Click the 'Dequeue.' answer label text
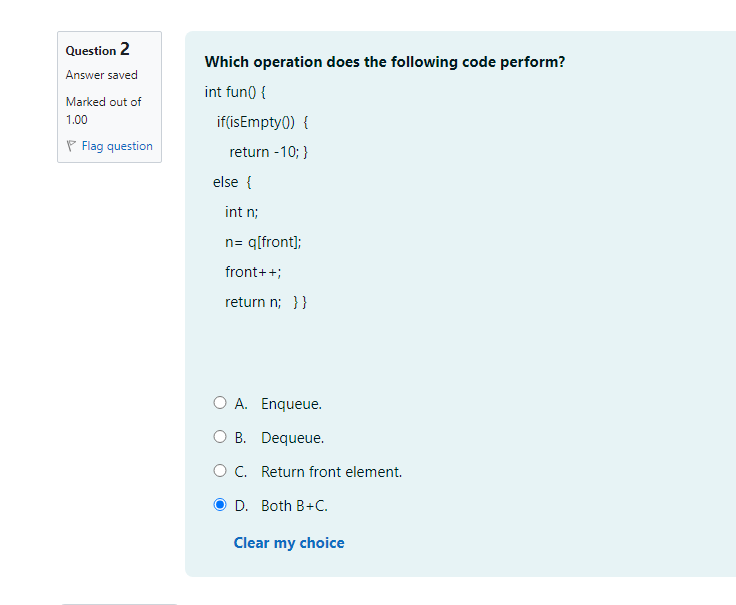 pos(292,438)
